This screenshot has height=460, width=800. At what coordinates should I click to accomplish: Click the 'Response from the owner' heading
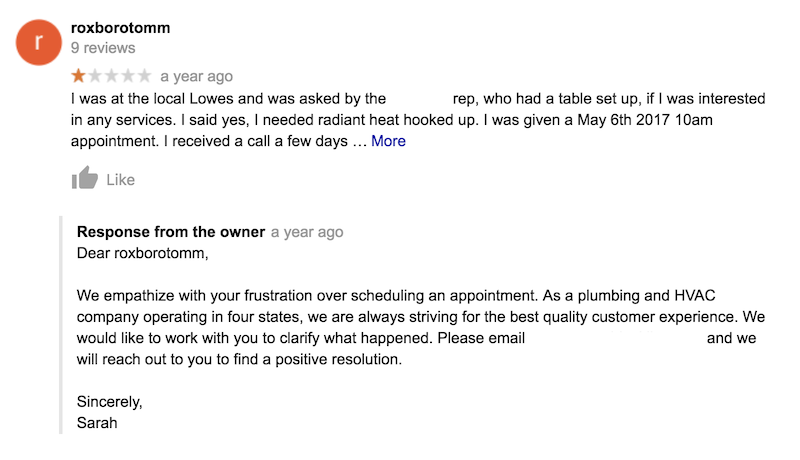click(171, 232)
